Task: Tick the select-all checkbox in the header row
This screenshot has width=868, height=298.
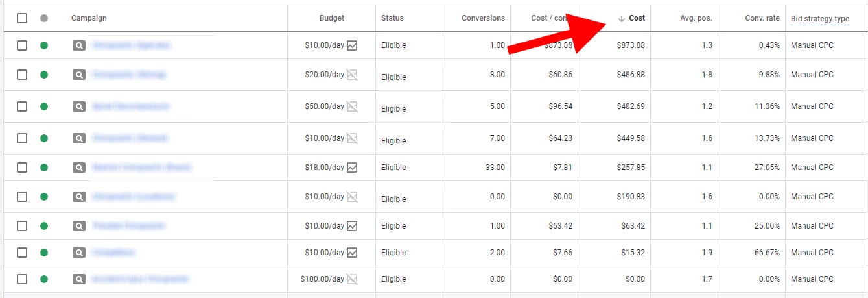Action: (22, 18)
